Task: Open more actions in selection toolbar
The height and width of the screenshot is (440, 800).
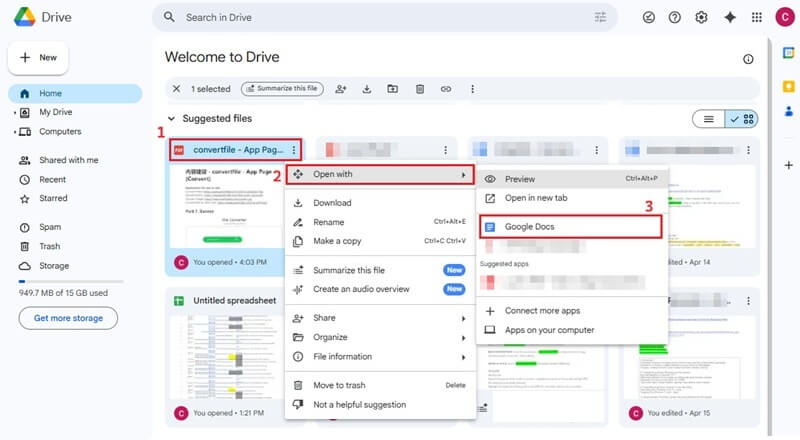Action: pyautogui.click(x=472, y=89)
